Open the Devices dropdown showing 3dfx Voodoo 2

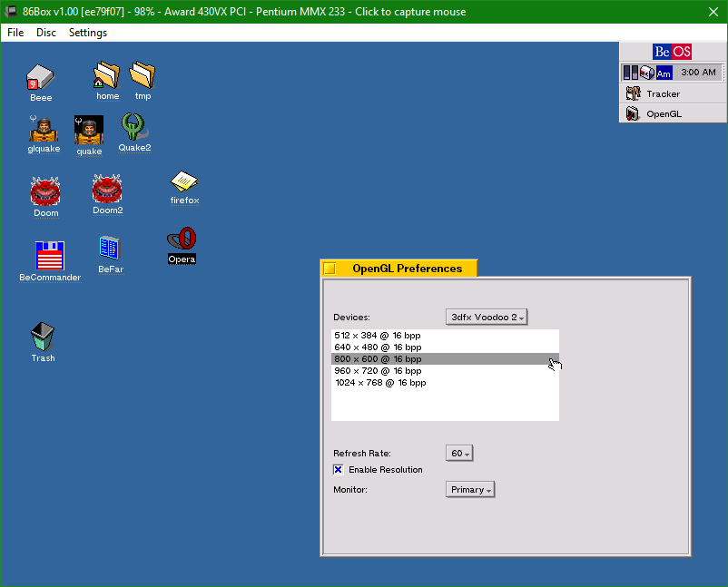click(x=487, y=317)
